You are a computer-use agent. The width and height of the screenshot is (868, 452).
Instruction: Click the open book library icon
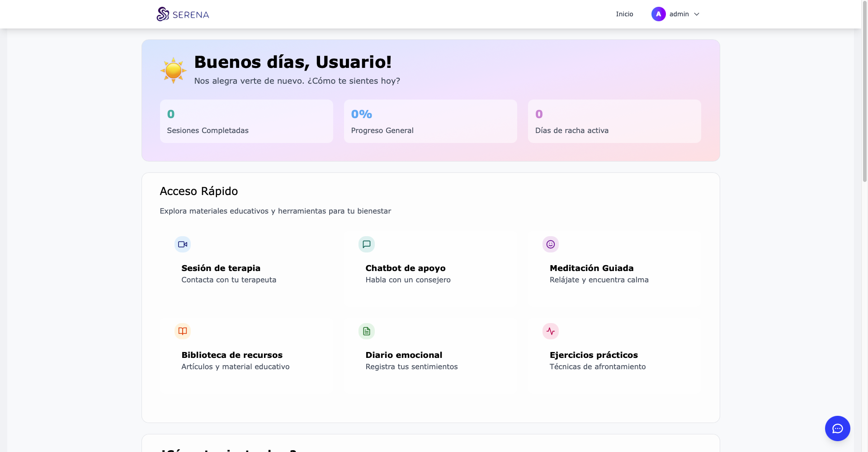pyautogui.click(x=183, y=331)
